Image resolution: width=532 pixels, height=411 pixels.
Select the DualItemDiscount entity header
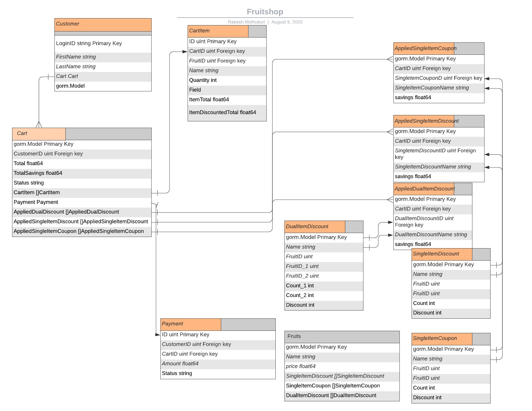pyautogui.click(x=307, y=226)
